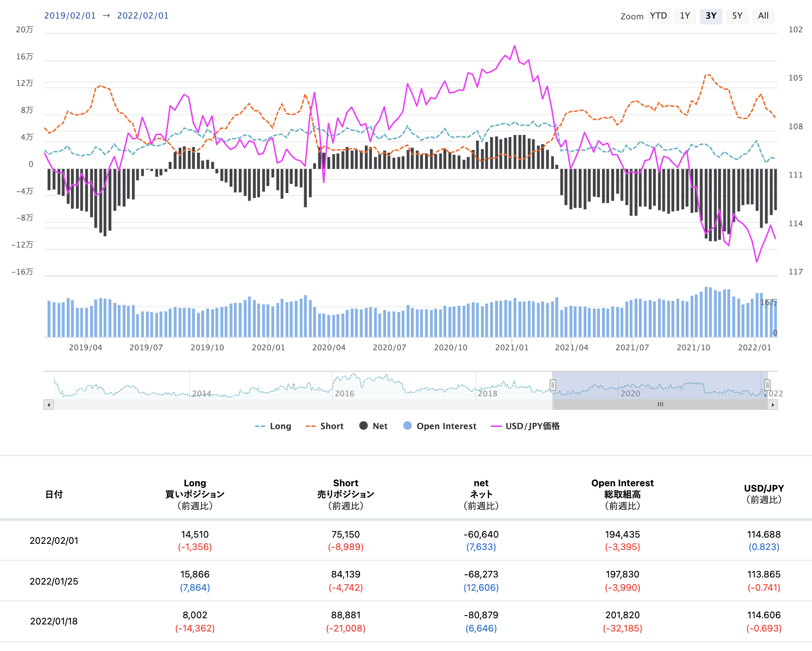Toggle the Short series legend
Viewport: 812px width, 651px height.
click(x=325, y=426)
